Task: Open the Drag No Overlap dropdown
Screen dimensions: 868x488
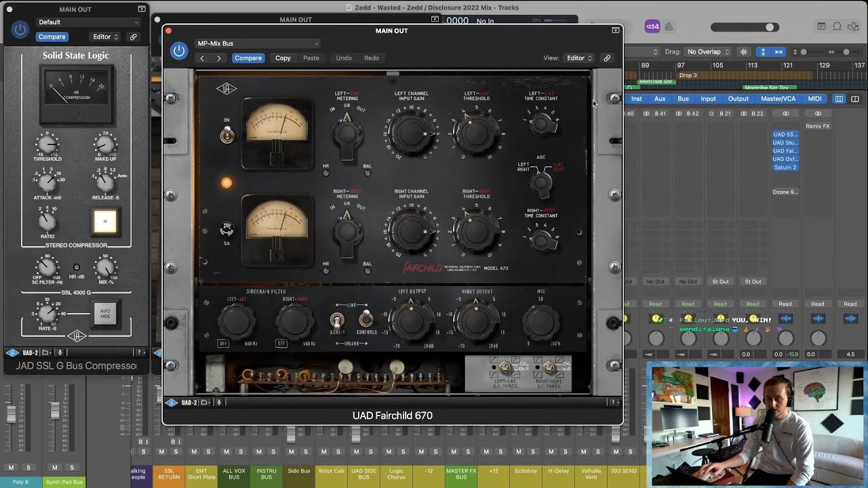Action: click(707, 52)
